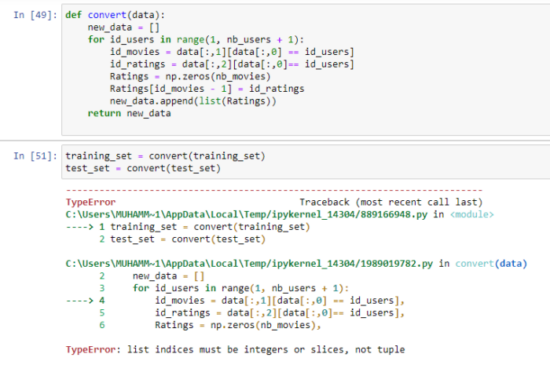The width and height of the screenshot is (550, 365).
Task: Click the 'training_set = convert(training_set)' input line
Action: tap(165, 156)
